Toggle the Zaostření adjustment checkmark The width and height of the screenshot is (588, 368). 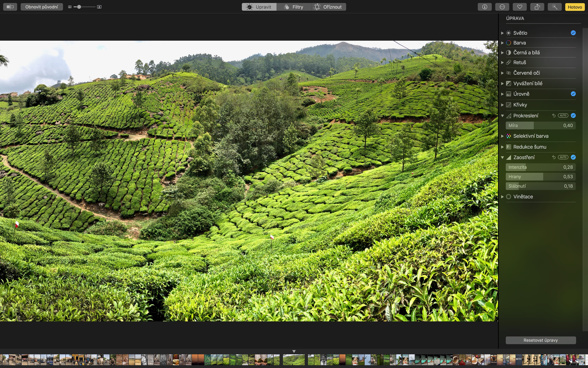pos(573,157)
